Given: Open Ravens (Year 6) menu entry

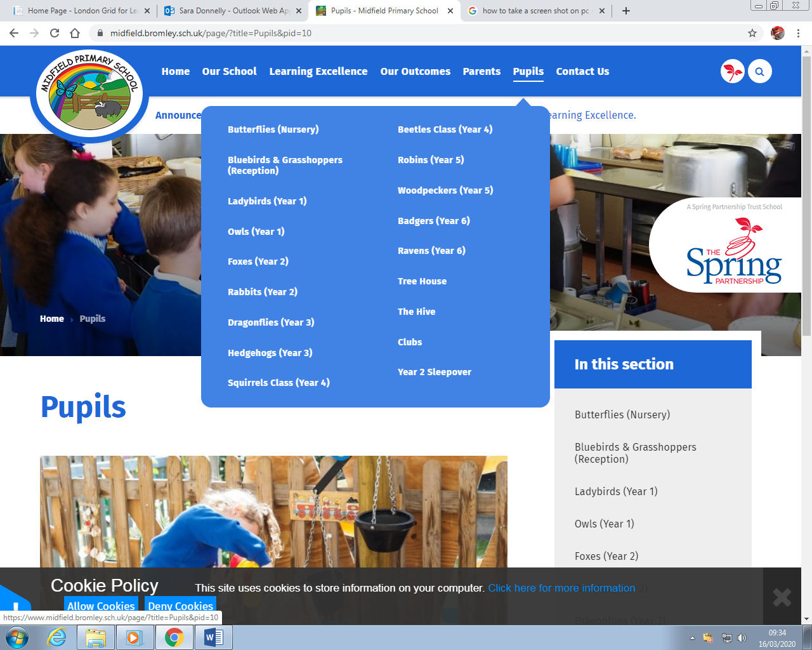Looking at the screenshot, I should click(x=431, y=251).
